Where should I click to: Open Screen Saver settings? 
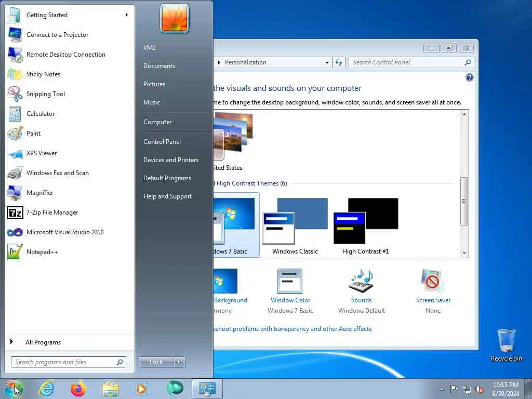(433, 291)
